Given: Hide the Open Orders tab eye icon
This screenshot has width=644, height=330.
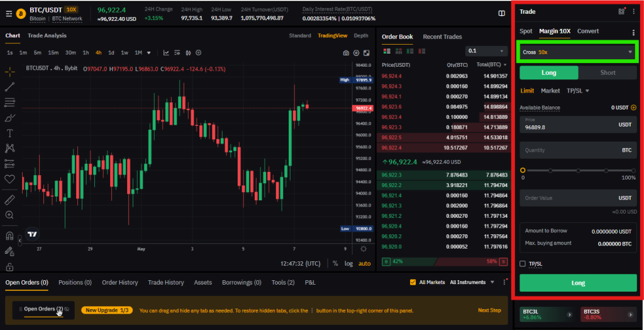Looking at the screenshot, I should pyautogui.click(x=67, y=309).
